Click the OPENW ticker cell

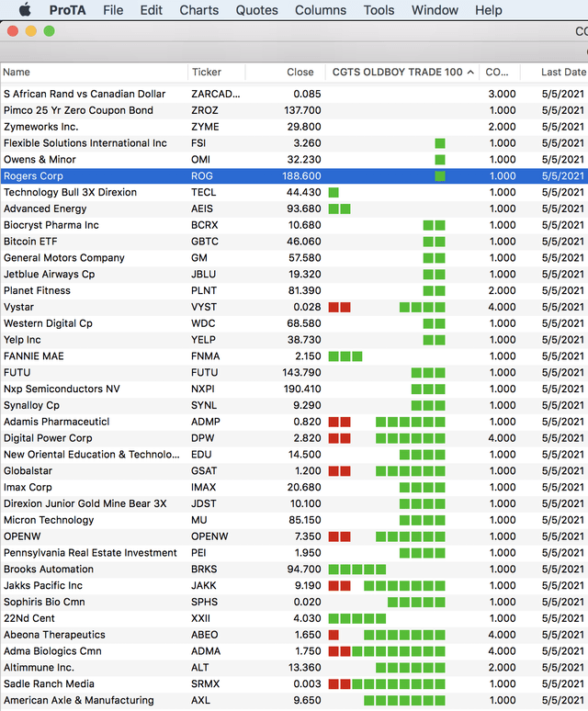tap(209, 536)
